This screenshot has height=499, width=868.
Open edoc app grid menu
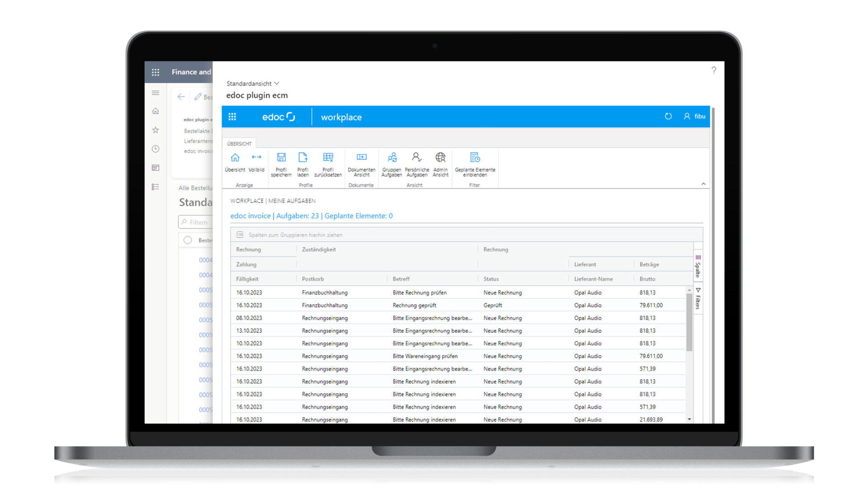[x=232, y=117]
